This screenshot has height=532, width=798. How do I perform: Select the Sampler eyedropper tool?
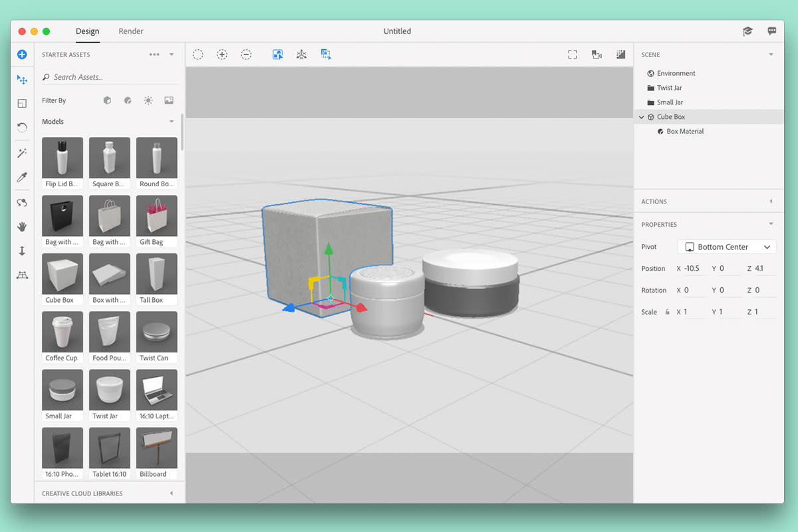point(22,178)
